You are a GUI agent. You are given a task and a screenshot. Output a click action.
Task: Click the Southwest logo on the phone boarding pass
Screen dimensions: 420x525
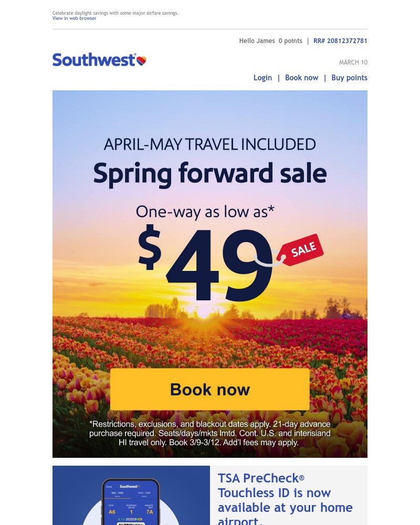click(129, 486)
